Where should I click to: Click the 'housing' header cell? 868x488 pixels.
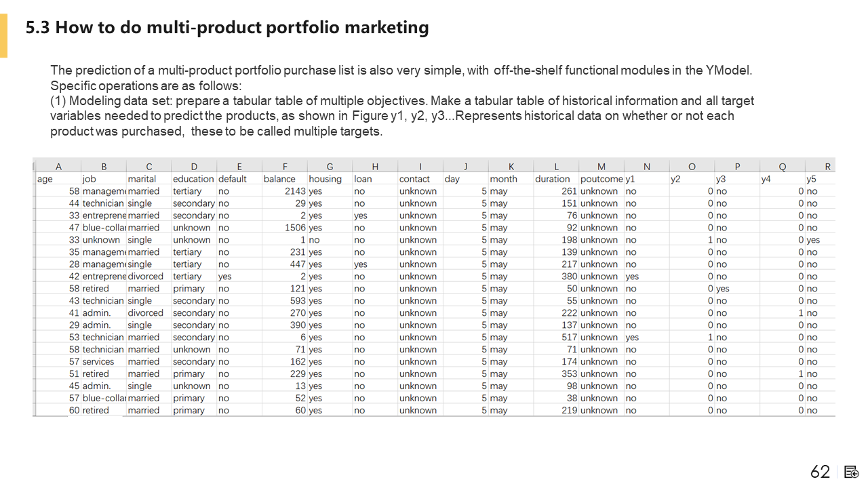(x=325, y=179)
